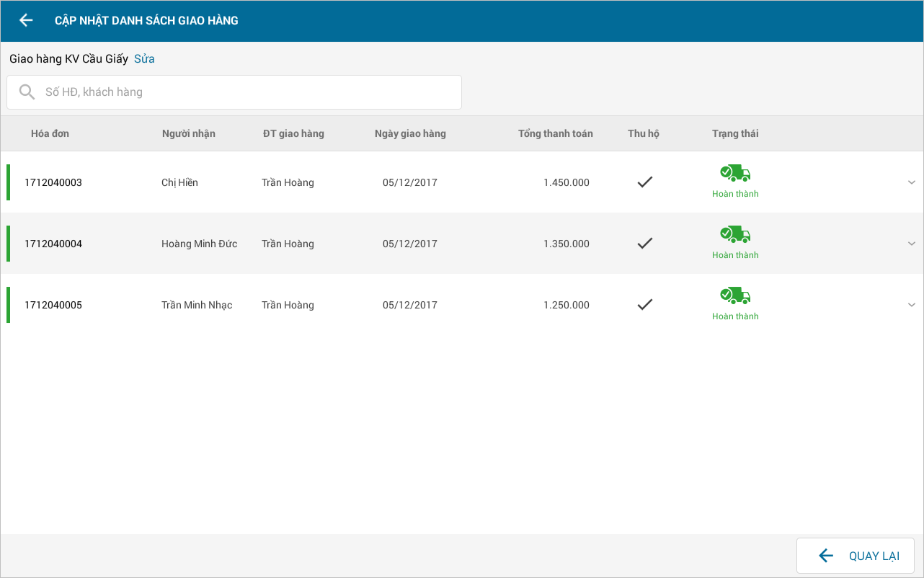Click the QUAY LẠI button
924x578 pixels.
856,556
